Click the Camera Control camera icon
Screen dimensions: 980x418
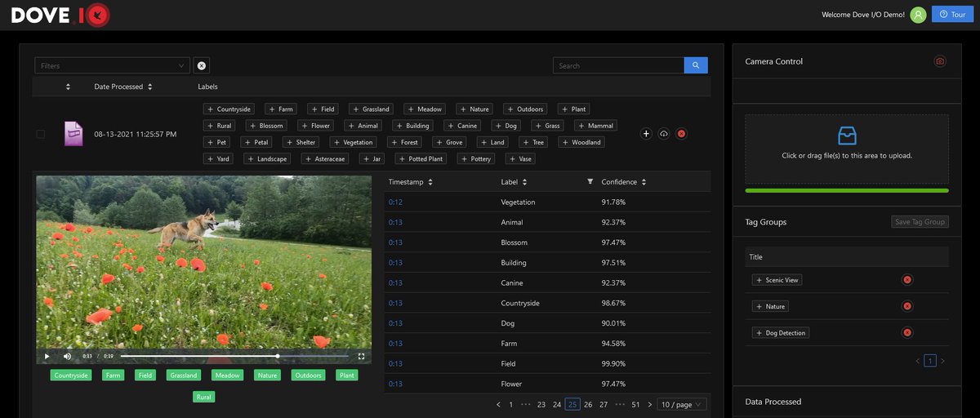(x=940, y=61)
